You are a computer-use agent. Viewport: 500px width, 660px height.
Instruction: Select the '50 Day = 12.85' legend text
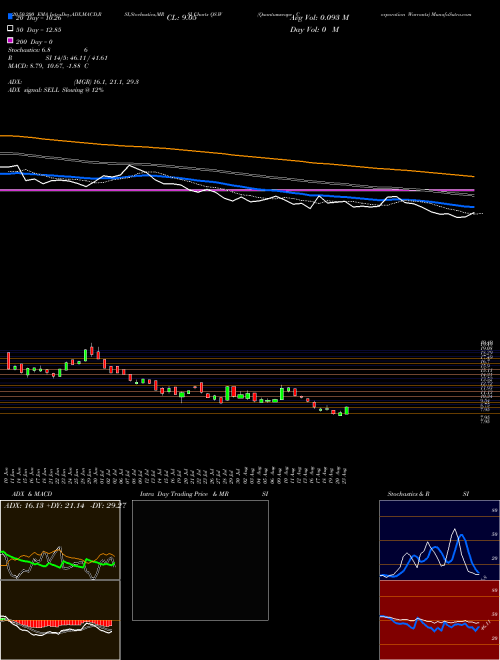pos(39,30)
